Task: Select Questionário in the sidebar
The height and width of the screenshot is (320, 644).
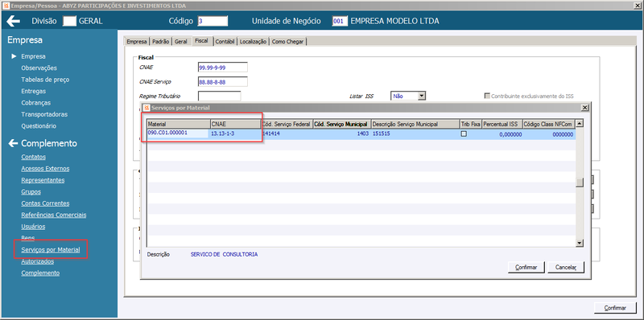Action: coord(39,126)
